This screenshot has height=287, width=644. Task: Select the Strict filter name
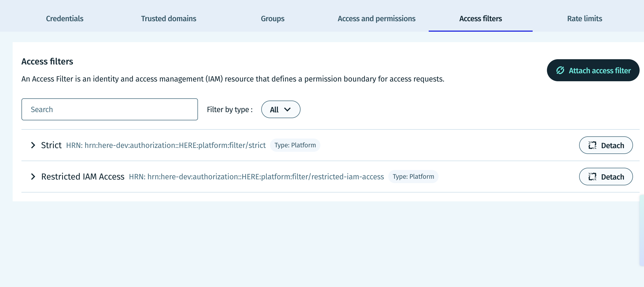[x=51, y=145]
